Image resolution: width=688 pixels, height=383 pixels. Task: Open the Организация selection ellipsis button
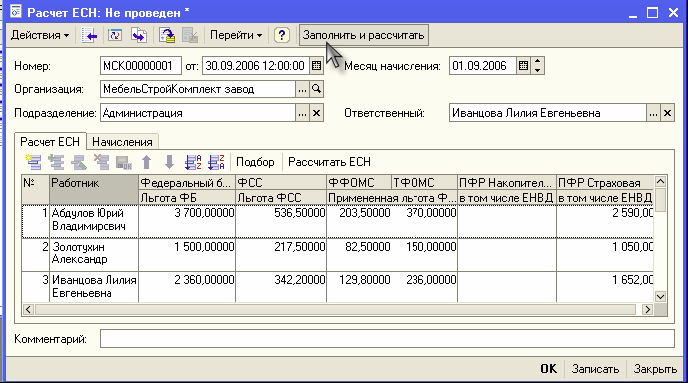(302, 89)
